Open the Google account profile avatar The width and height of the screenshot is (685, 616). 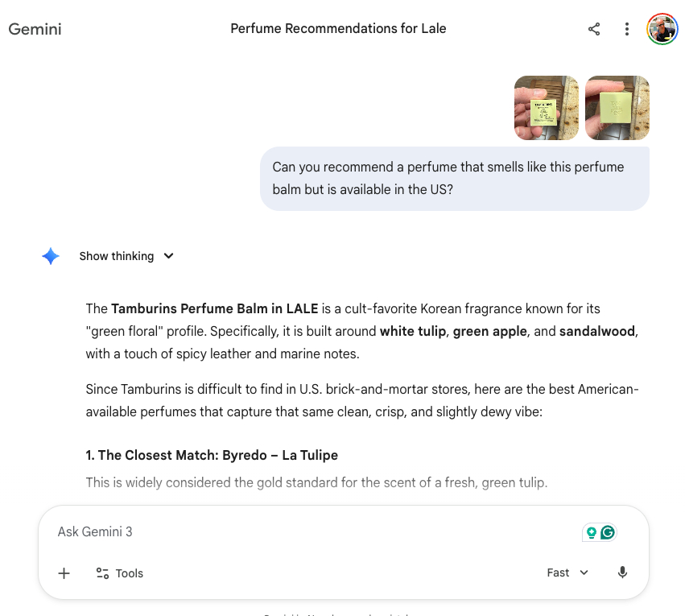tap(662, 29)
